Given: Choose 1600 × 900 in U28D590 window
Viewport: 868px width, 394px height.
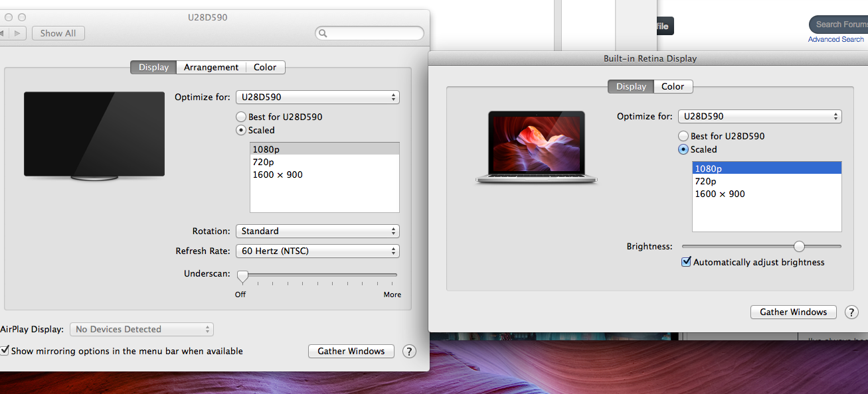Looking at the screenshot, I should (x=325, y=174).
